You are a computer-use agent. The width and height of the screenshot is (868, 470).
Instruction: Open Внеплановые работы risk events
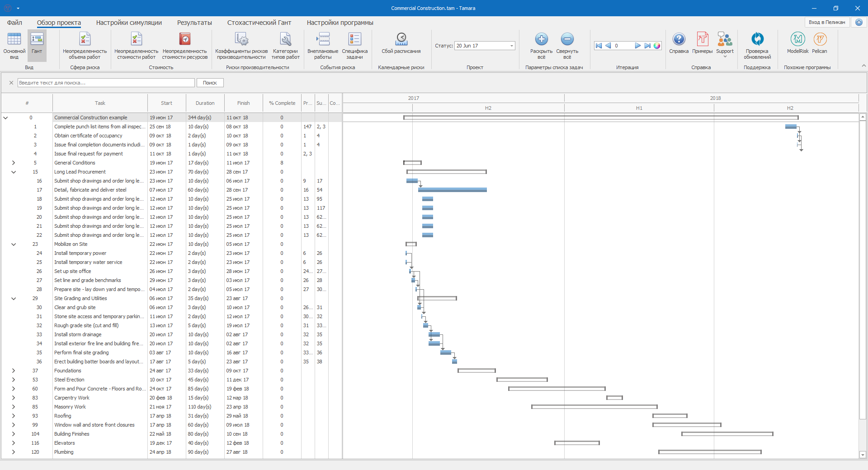pos(323,44)
